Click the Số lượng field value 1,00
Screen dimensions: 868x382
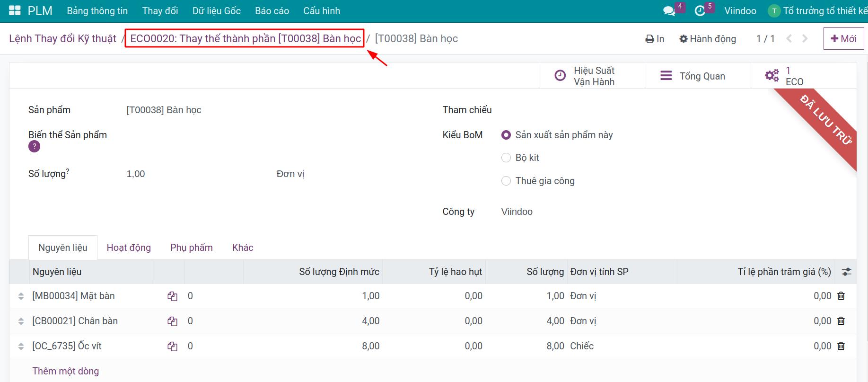click(136, 174)
